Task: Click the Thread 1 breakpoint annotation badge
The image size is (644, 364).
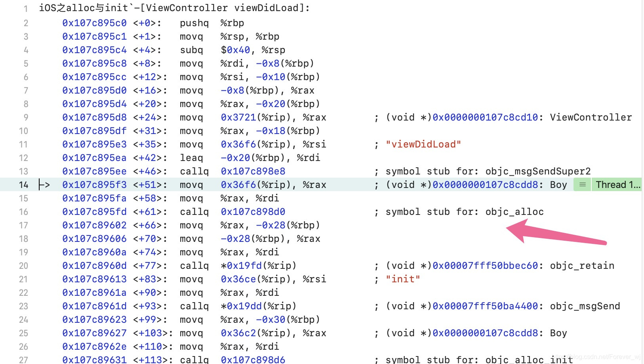Action: pyautogui.click(x=616, y=185)
